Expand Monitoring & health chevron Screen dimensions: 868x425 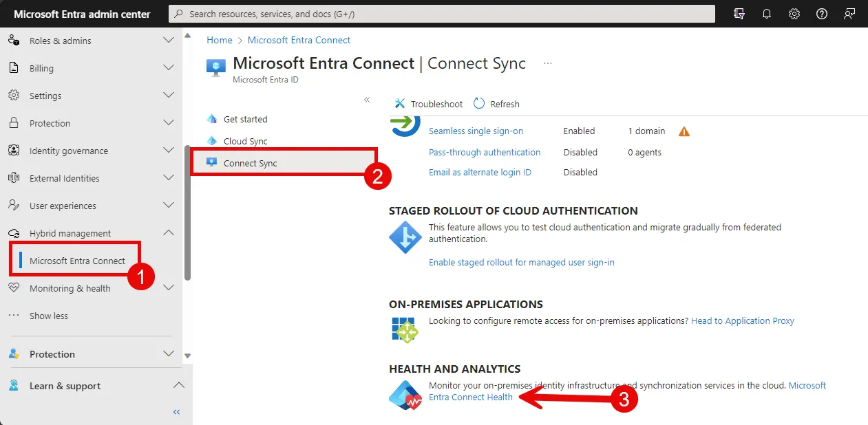[x=169, y=288]
